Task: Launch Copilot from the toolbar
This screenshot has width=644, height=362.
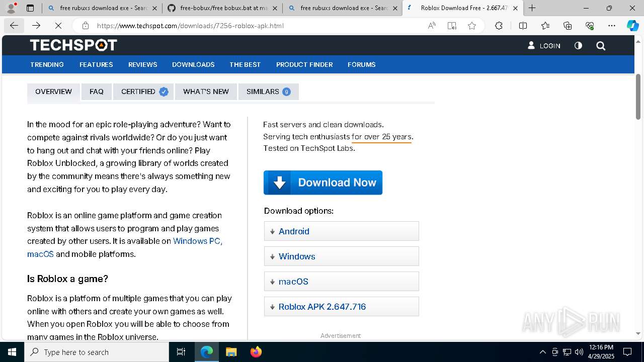Action: click(x=632, y=26)
